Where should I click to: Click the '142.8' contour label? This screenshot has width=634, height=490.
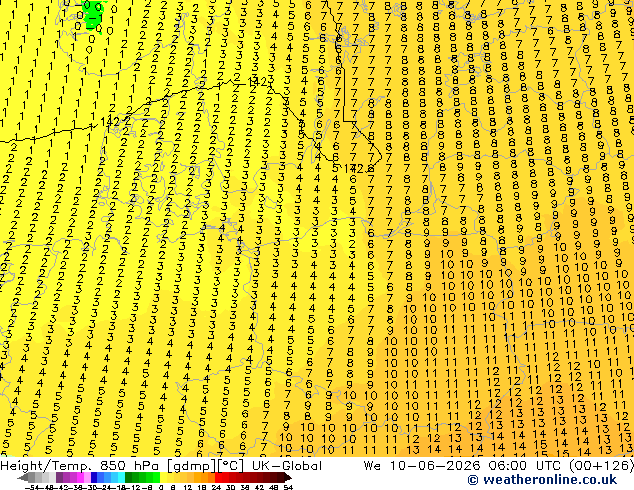(x=358, y=169)
